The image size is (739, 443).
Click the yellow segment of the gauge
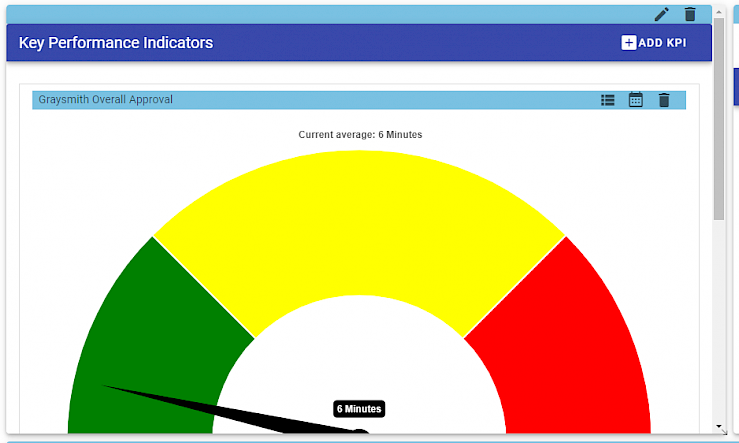tap(360, 220)
